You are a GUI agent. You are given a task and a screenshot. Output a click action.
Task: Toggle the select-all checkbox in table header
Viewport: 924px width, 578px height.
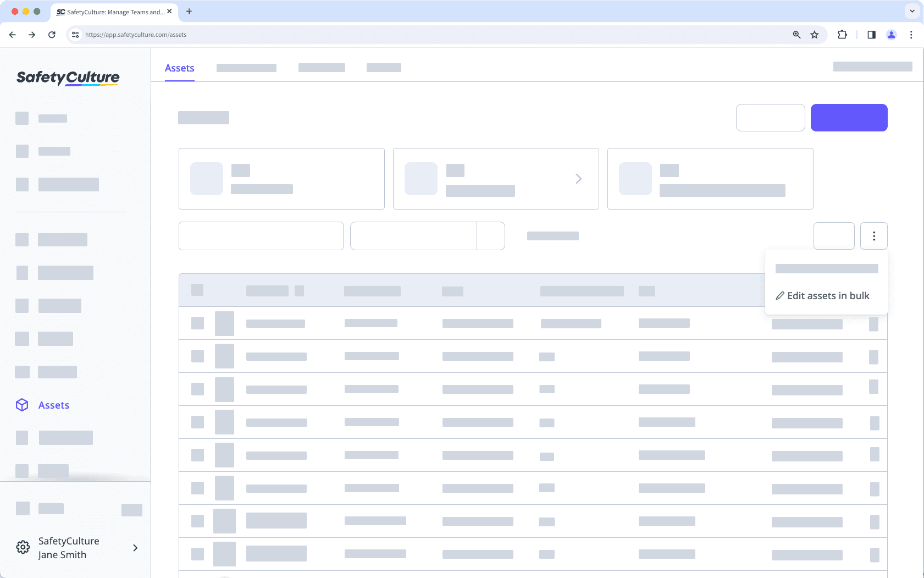click(197, 290)
